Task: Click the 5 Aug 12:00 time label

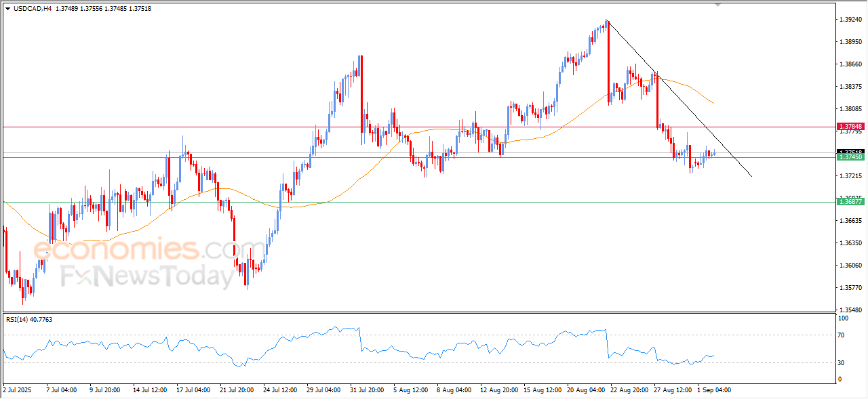Action: pos(411,390)
